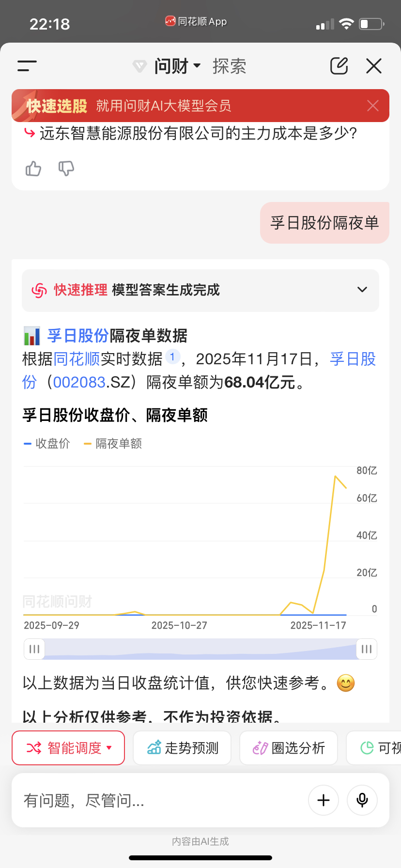Tap the 20亿 axis label
Viewport: 401px width, 868px height.
(x=367, y=573)
